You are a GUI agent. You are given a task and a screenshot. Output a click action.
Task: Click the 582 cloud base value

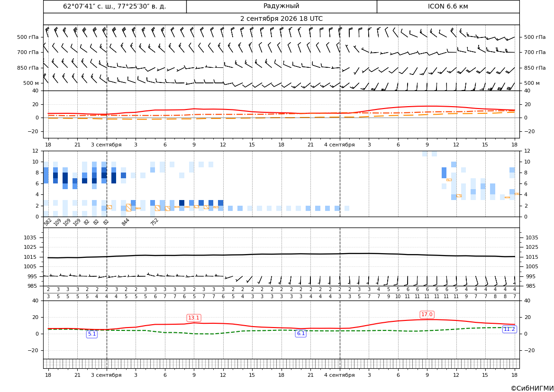48,222
